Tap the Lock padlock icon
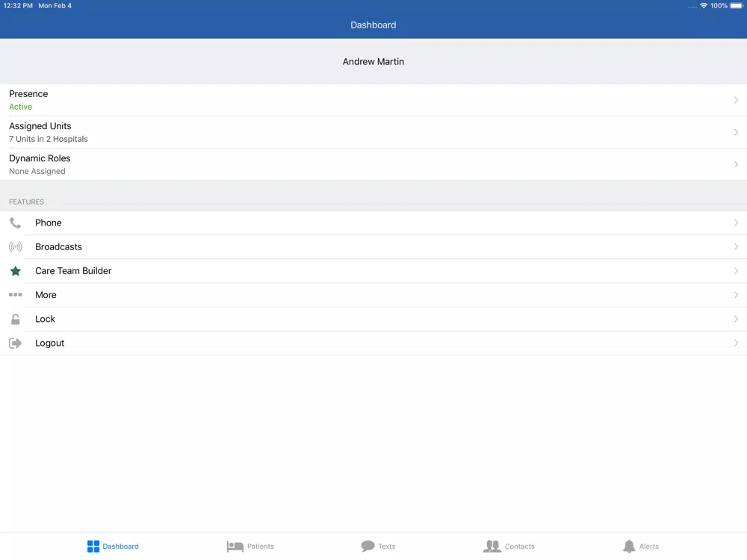Viewport: 747px width, 560px height. pyautogui.click(x=15, y=319)
